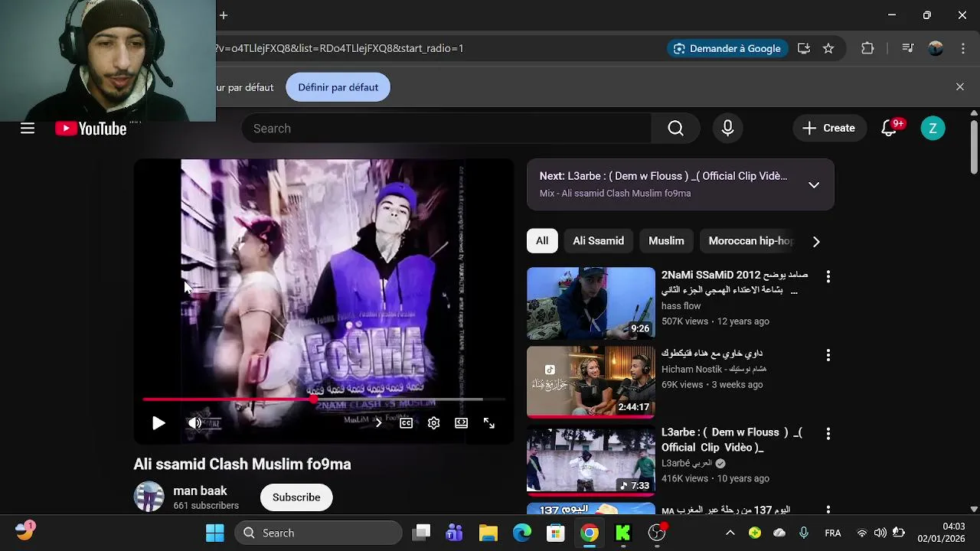The width and height of the screenshot is (980, 551).
Task: Open more options for L3arbe video
Action: tap(828, 434)
